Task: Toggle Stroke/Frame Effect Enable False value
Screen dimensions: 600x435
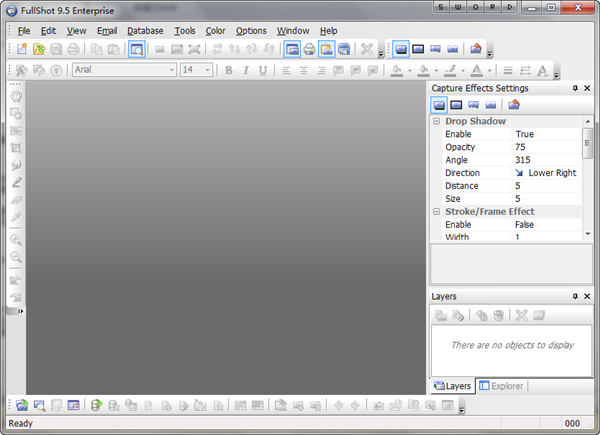Action: tap(545, 225)
